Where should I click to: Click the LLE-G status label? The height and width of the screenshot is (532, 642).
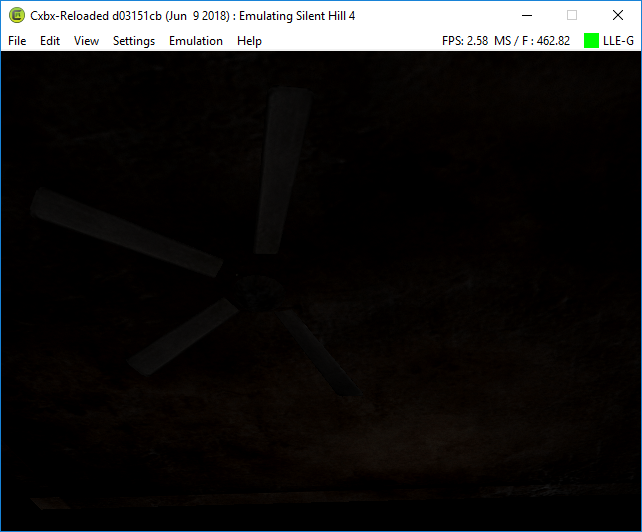click(618, 41)
